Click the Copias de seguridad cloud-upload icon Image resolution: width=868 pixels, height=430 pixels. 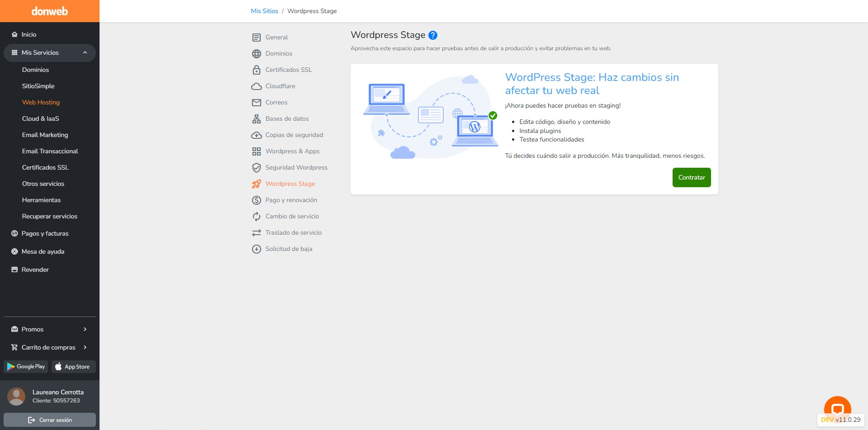tap(256, 135)
